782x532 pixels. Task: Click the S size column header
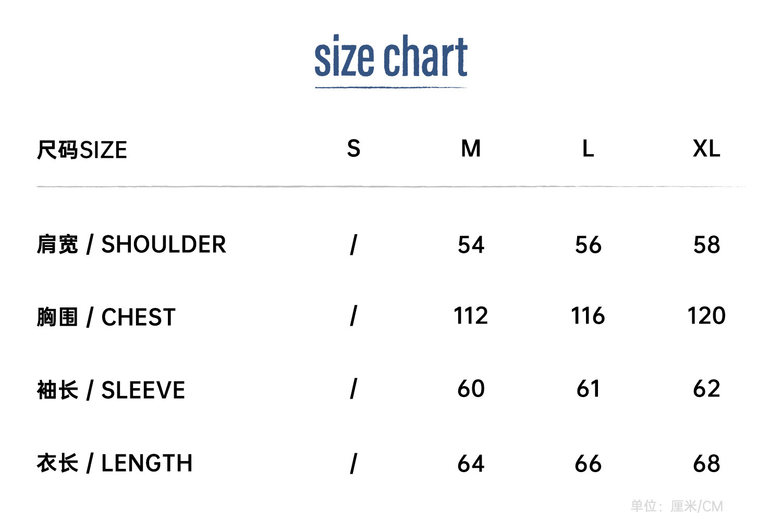(353, 149)
